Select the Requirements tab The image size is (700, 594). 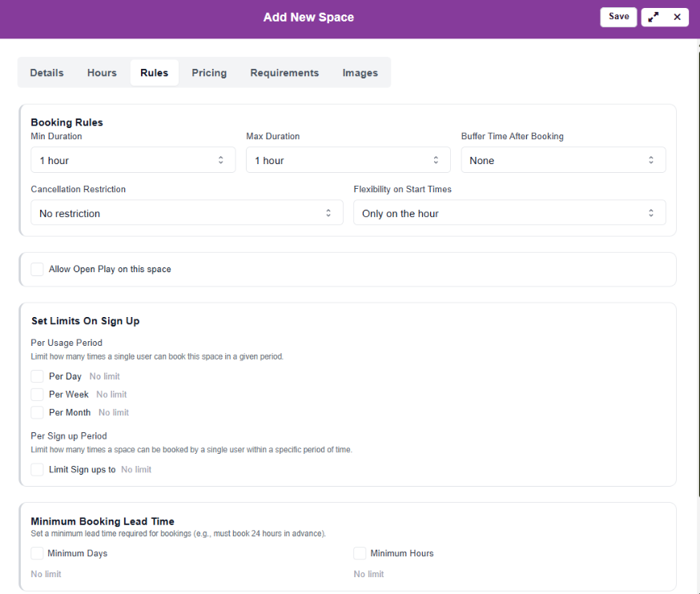284,73
